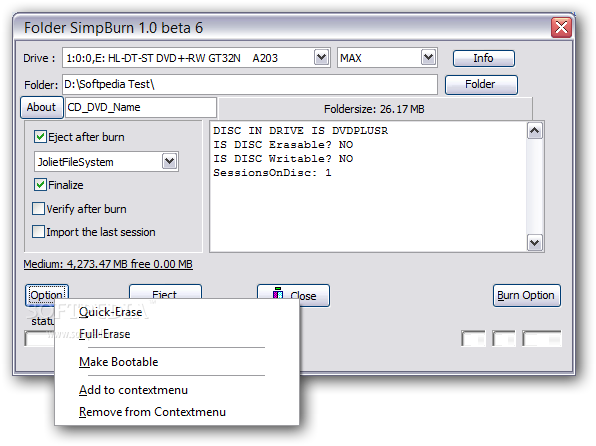Image resolution: width=596 pixels, height=446 pixels.
Task: Click the 'SessionsOnDisc: 1' line
Action: [x=272, y=173]
